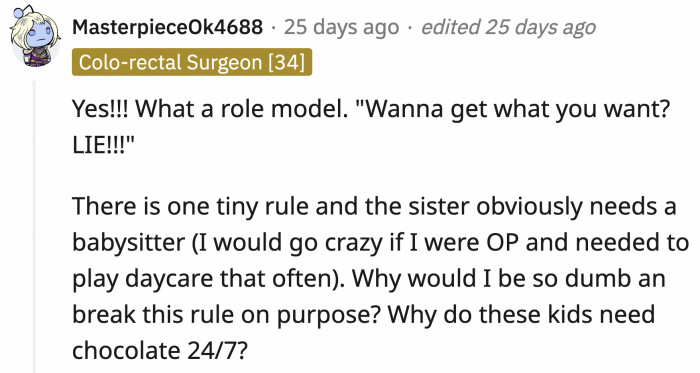Open the "25 days ago" comment timestamp
This screenshot has height=373, width=700.
coord(342,28)
